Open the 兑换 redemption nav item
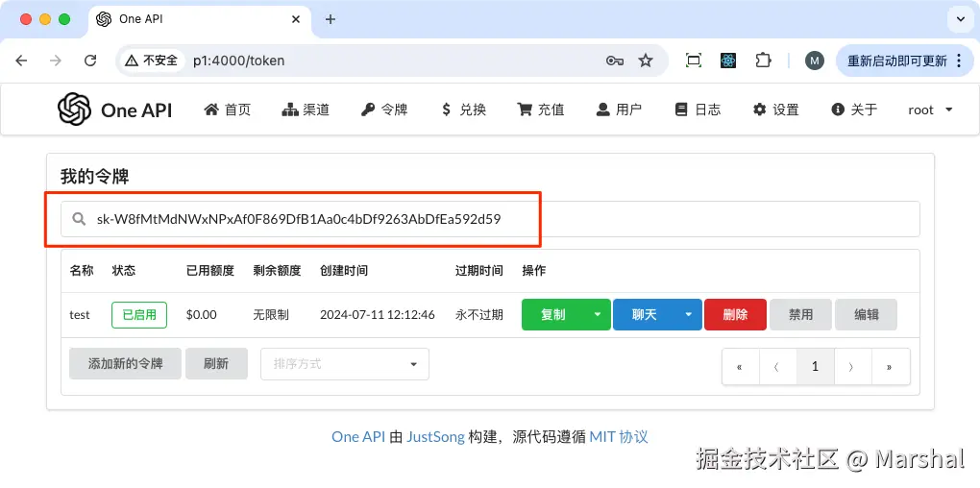980x488 pixels. 462,110
